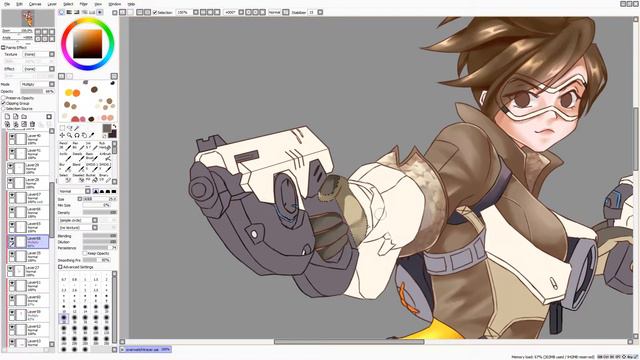Open the Edit menu
This screenshot has height=360, width=640.
pyautogui.click(x=19, y=4)
